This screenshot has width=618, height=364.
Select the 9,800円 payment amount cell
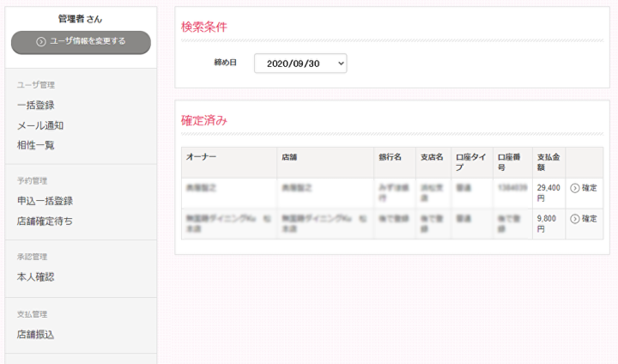point(548,223)
